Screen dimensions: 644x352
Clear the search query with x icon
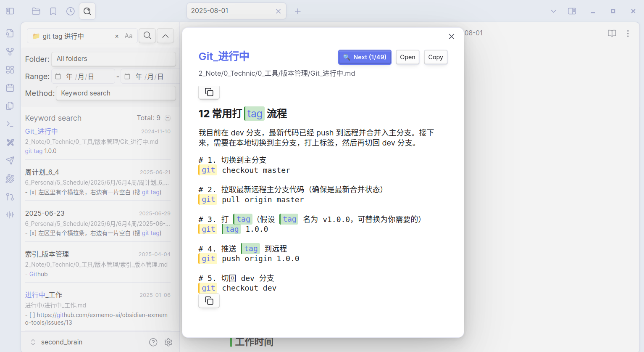pyautogui.click(x=117, y=37)
